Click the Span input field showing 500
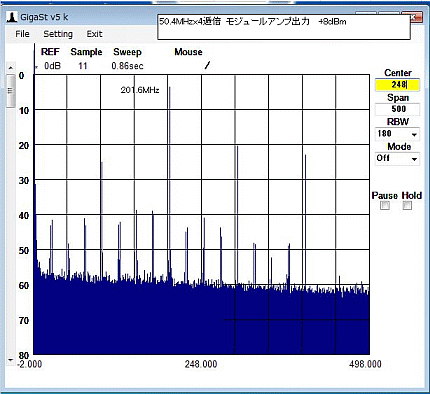The image size is (430, 394). 397,109
